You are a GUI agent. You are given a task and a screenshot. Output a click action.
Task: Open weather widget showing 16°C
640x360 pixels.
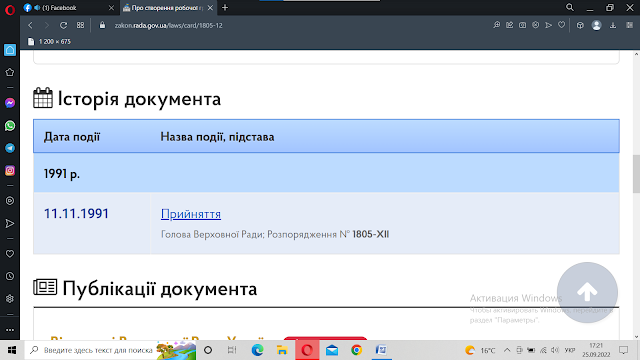pos(480,350)
